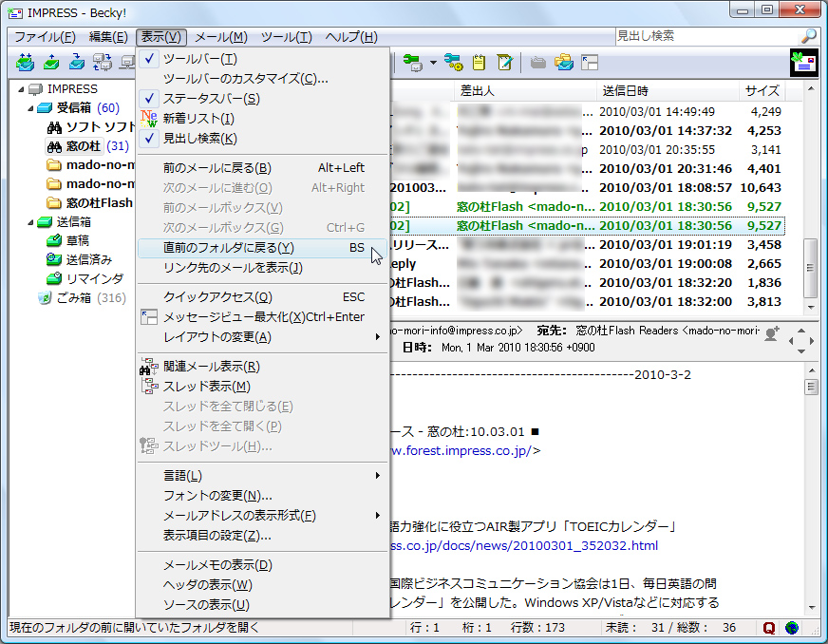Click the yellow notepad toolbar icon
The width and height of the screenshot is (828, 644).
(x=479, y=62)
